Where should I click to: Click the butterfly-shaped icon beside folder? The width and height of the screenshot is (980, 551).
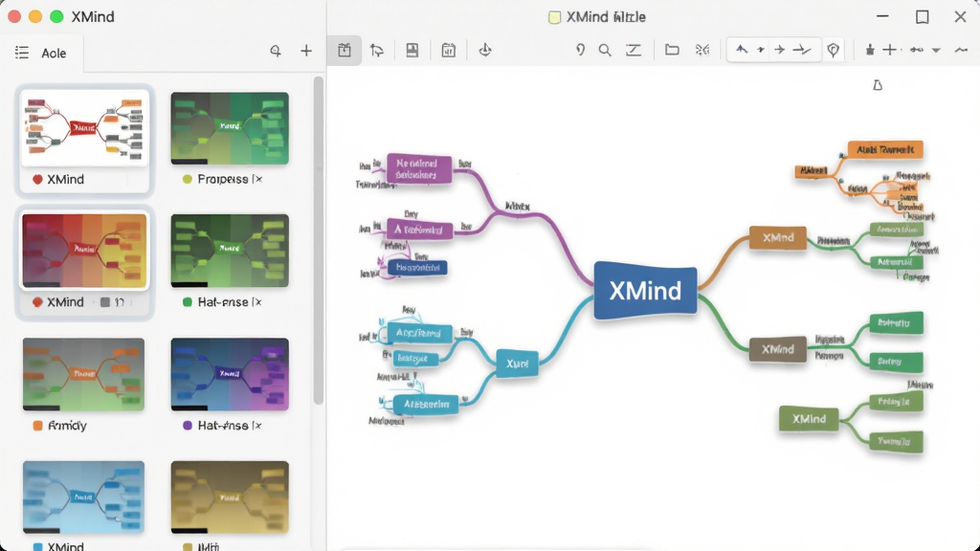(x=702, y=50)
